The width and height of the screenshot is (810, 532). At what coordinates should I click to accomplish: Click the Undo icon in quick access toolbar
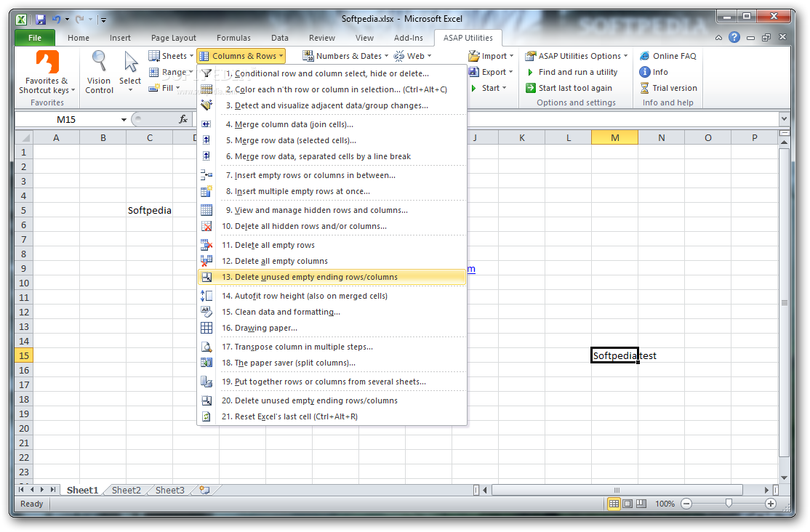56,20
